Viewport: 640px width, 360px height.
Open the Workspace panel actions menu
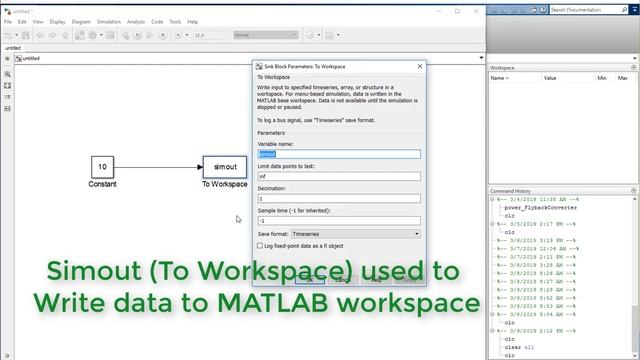(x=633, y=67)
